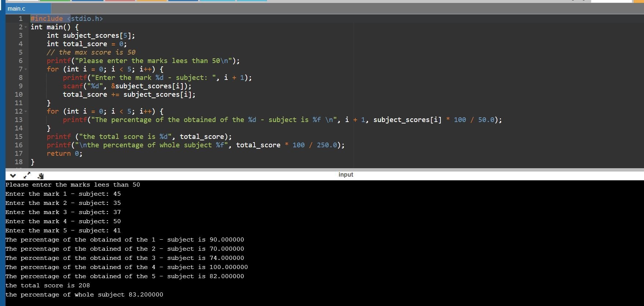Click line number 1 in the gutter
Image resolution: width=644 pixels, height=306 pixels.
[x=21, y=19]
